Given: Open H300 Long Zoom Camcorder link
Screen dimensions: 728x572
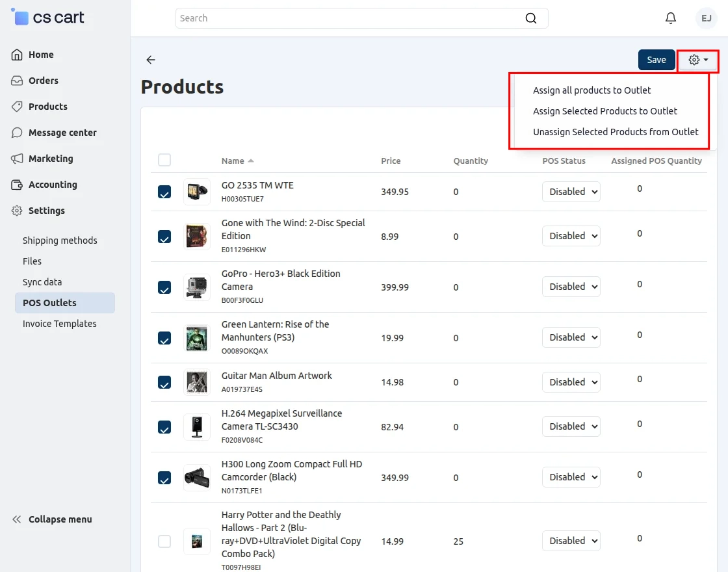Looking at the screenshot, I should point(292,471).
